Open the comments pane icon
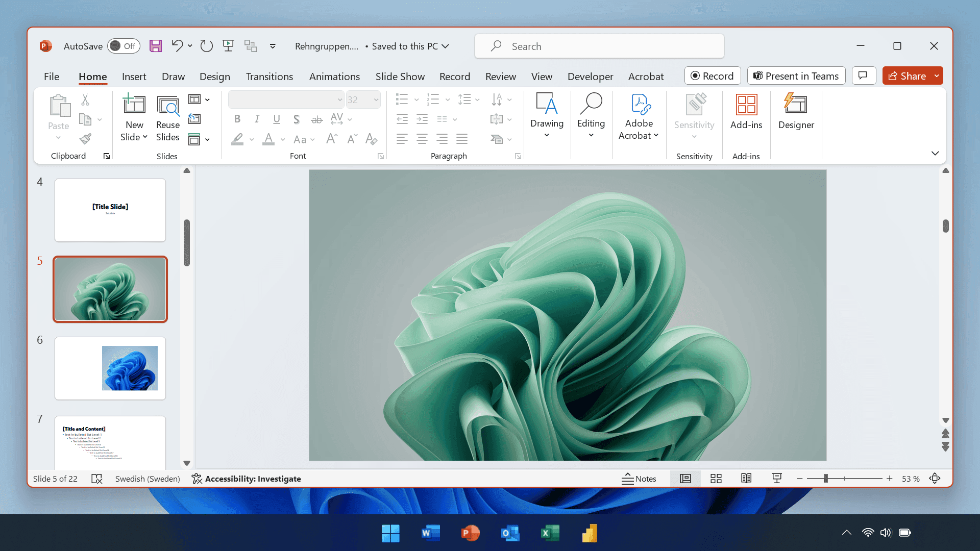Screen dimensions: 980x551 pyautogui.click(x=863, y=76)
